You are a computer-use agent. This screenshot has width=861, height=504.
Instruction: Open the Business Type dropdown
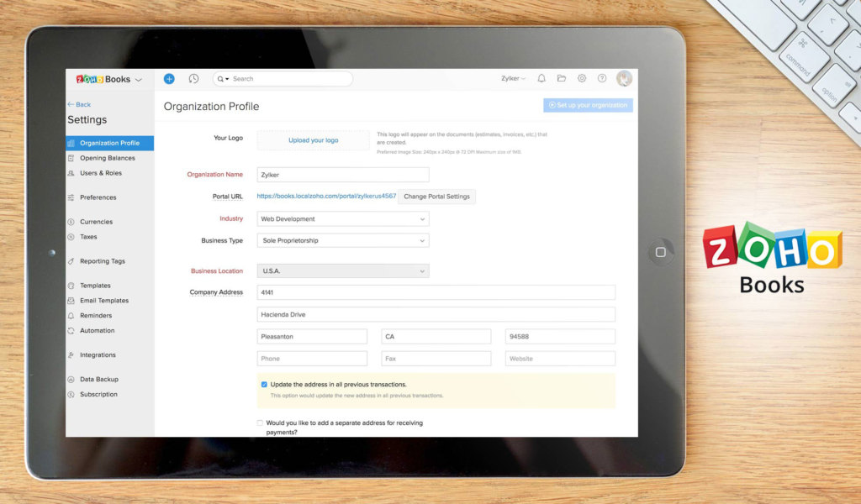click(342, 241)
